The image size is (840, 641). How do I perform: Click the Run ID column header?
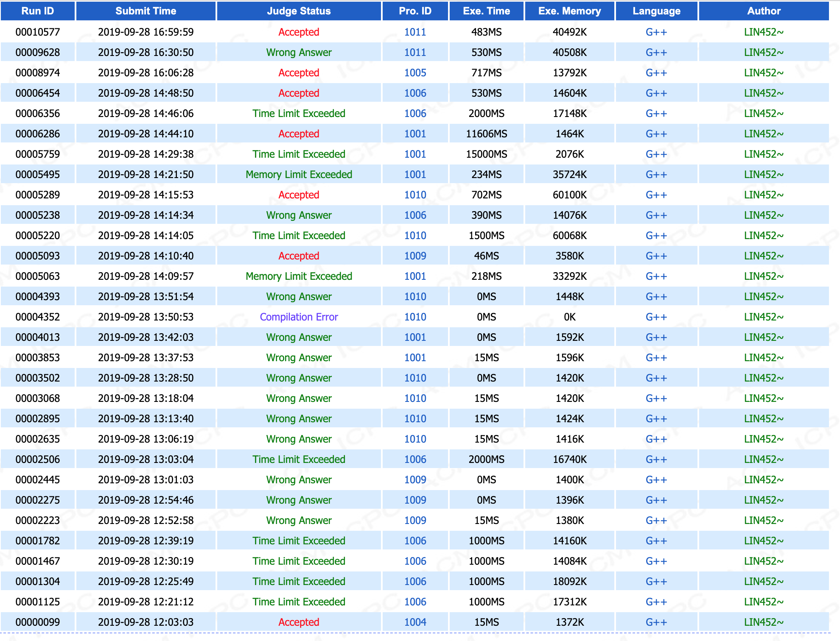[x=38, y=11]
